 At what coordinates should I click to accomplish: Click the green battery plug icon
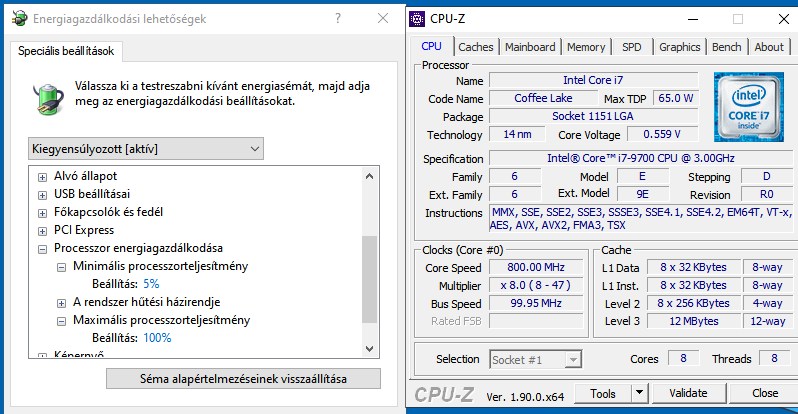[x=48, y=98]
